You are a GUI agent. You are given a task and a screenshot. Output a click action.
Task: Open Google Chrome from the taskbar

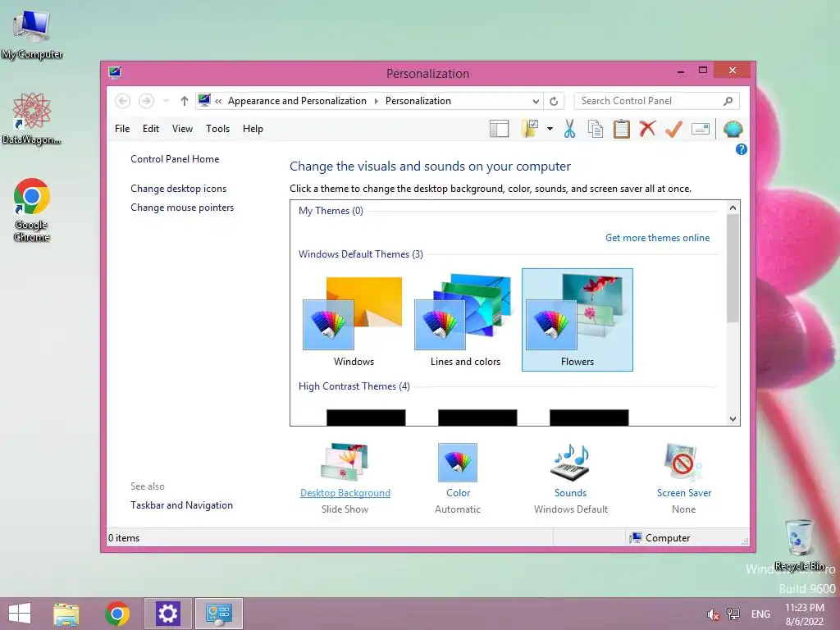click(x=117, y=614)
